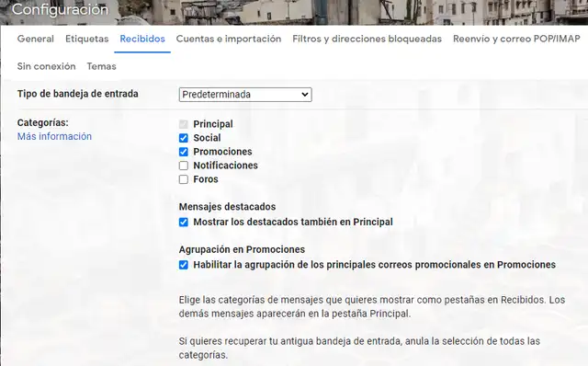Click the Categorías label

[x=43, y=122]
